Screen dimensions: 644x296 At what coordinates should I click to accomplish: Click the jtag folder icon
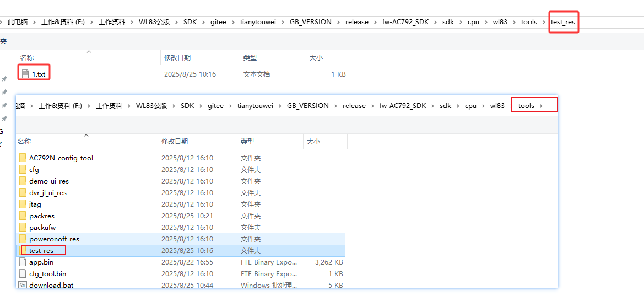coord(23,204)
